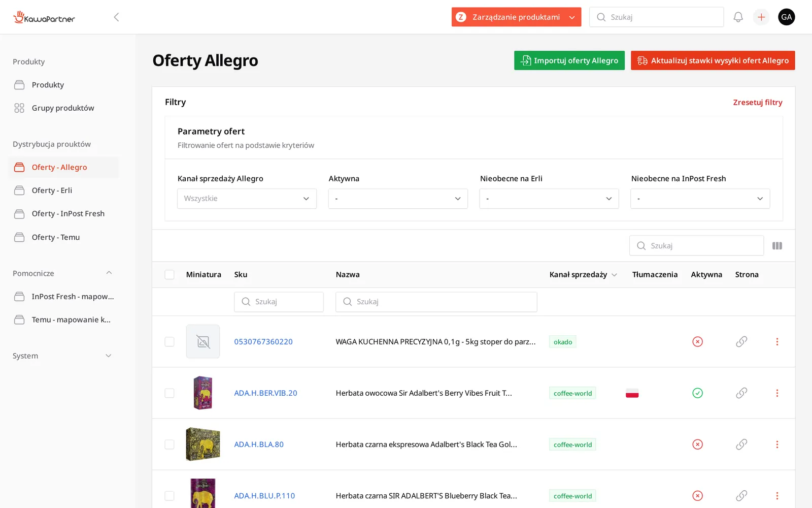Click Zresetuj filtry link
Image resolution: width=812 pixels, height=508 pixels.
[x=758, y=103]
